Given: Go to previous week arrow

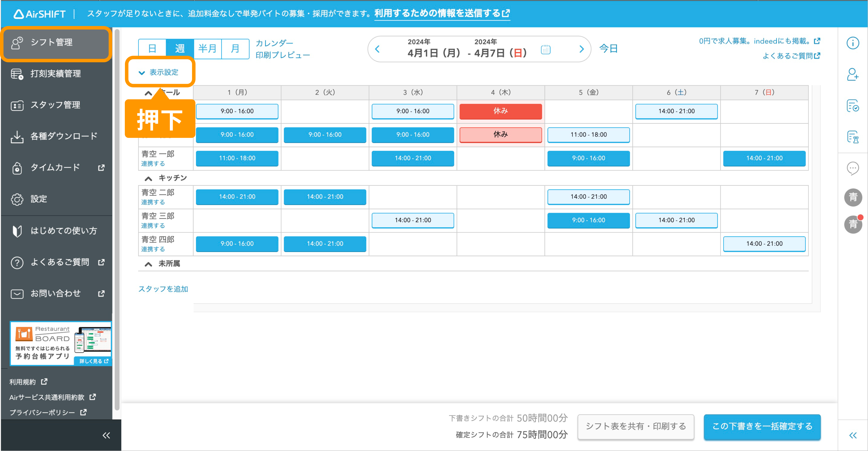Looking at the screenshot, I should pos(377,49).
